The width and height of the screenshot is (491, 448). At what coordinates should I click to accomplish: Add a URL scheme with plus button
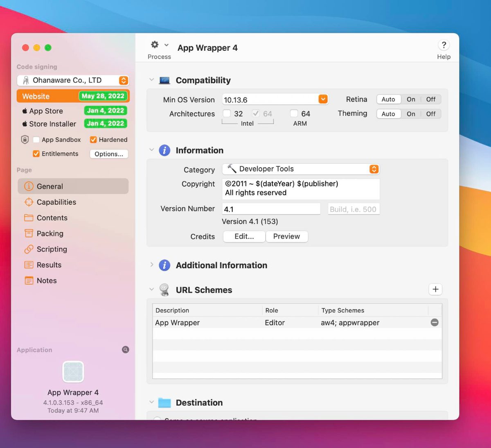(435, 289)
